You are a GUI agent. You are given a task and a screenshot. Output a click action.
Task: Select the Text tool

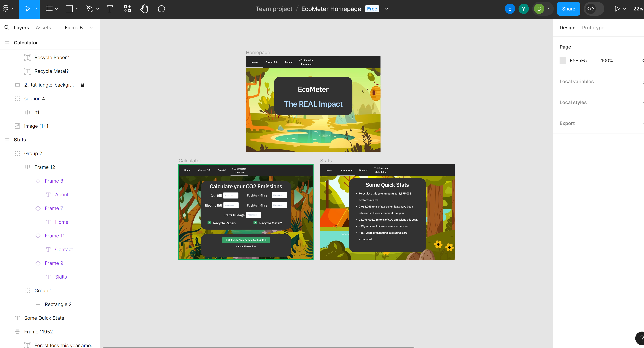pos(110,9)
